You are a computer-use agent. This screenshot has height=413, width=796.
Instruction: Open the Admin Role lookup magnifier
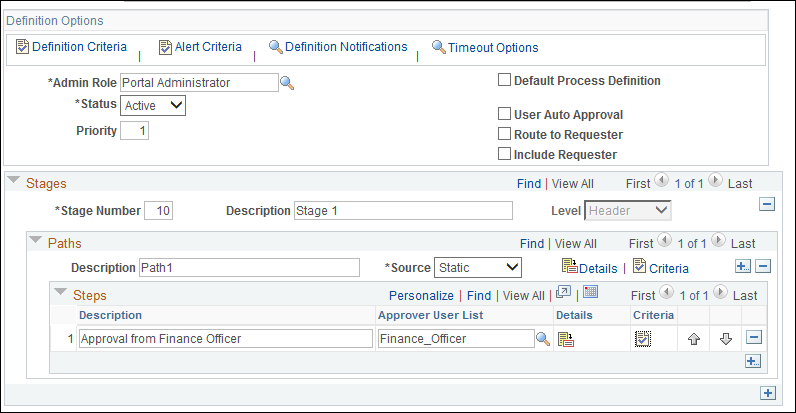point(287,83)
